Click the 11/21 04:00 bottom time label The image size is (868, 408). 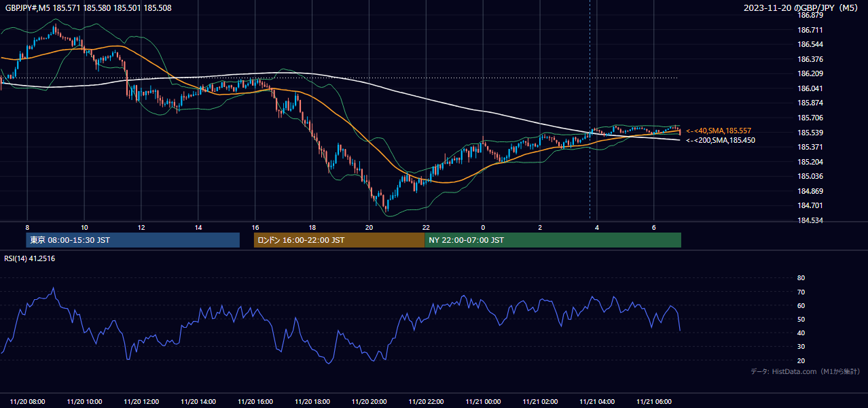[x=597, y=401]
